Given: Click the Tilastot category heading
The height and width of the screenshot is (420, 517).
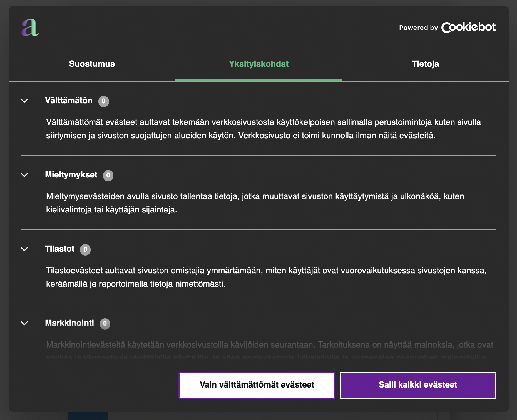Looking at the screenshot, I should [x=60, y=249].
